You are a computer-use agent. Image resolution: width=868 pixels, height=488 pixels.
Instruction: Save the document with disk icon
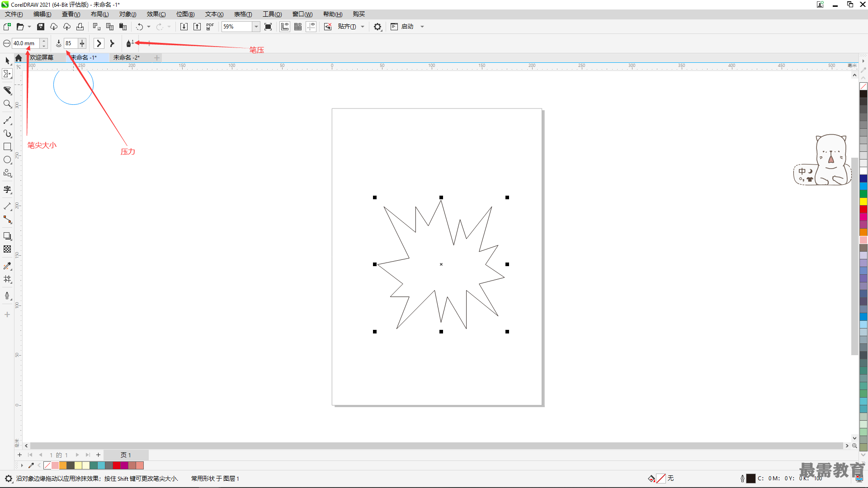point(41,27)
